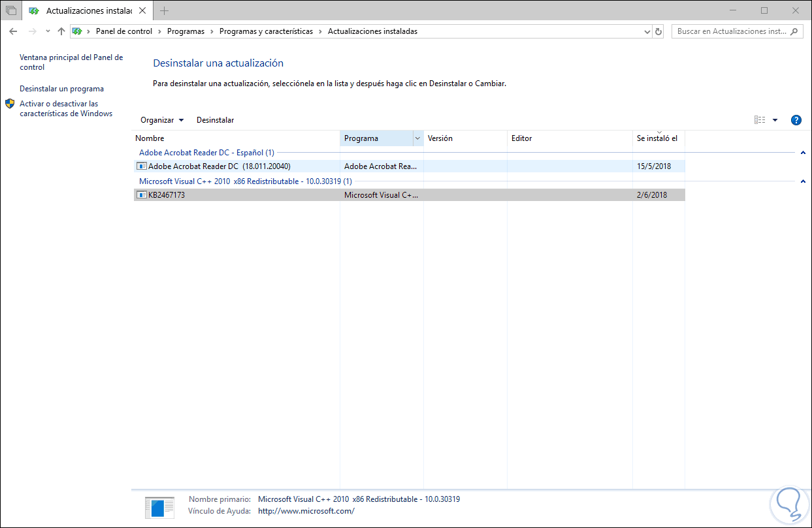Click the Nombre primario value text
The height and width of the screenshot is (528, 812).
pyautogui.click(x=359, y=499)
